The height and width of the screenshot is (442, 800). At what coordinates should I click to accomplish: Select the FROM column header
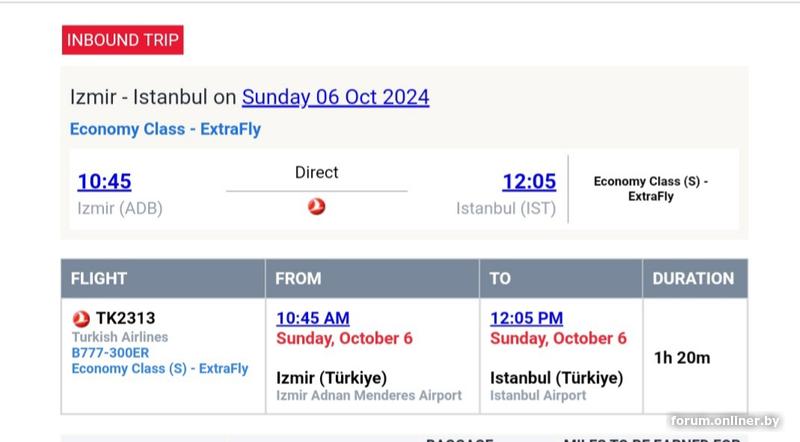coord(298,278)
